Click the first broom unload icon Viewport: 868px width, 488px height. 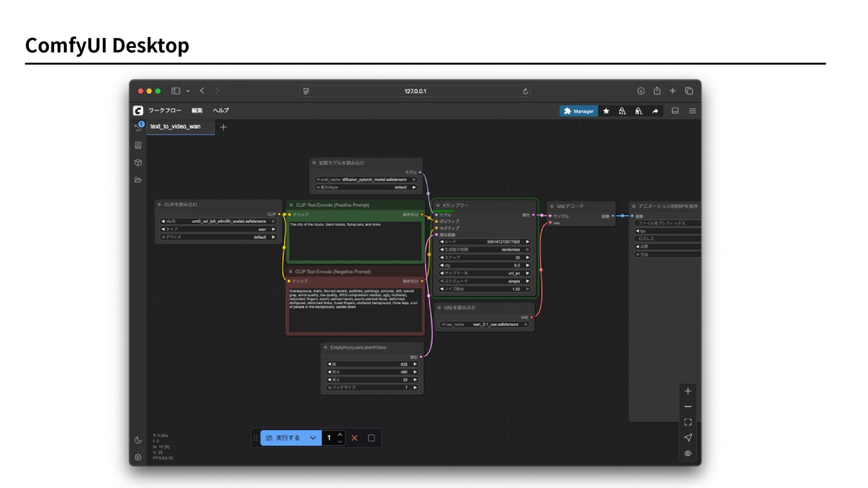pyautogui.click(x=623, y=111)
